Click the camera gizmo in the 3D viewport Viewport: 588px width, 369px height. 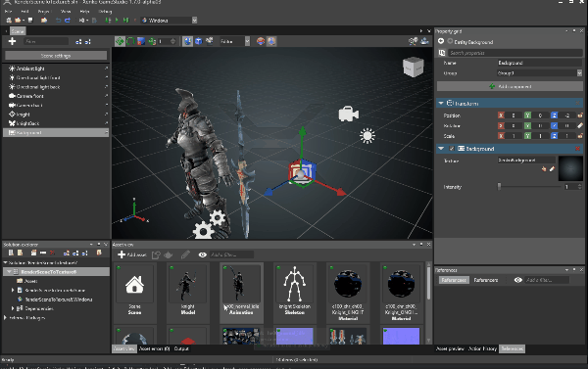click(348, 114)
